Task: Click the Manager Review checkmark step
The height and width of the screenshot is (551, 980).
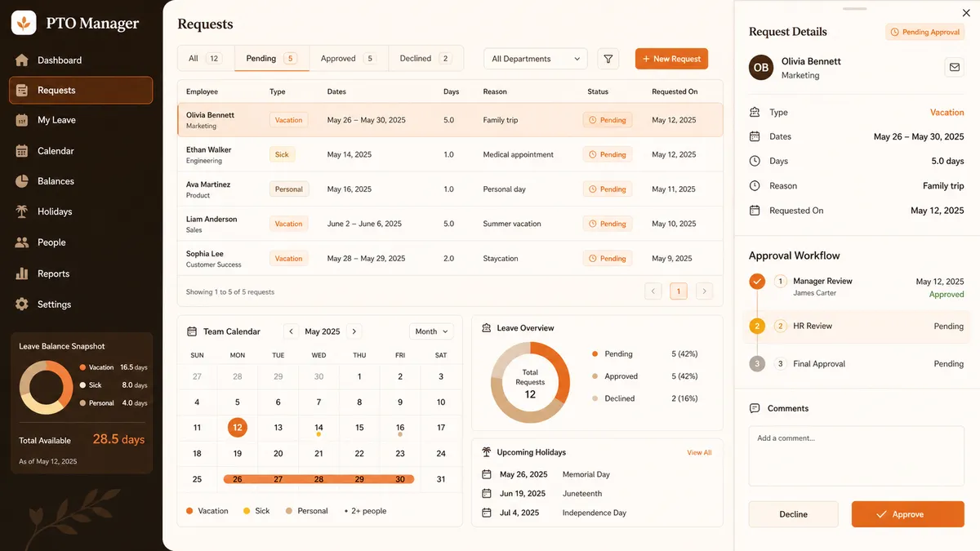Action: [757, 281]
